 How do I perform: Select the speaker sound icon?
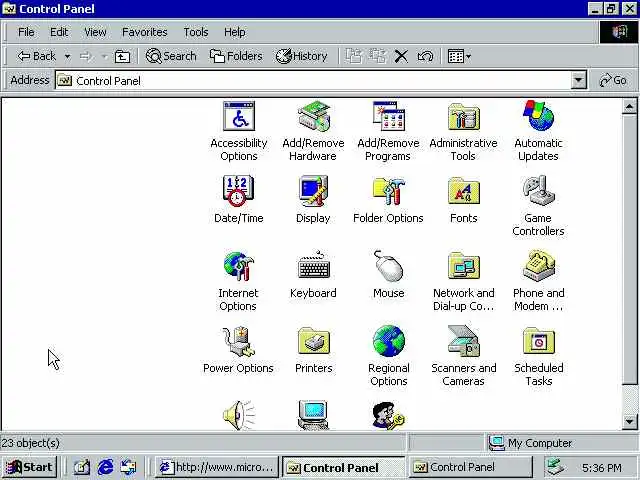pos(239,415)
